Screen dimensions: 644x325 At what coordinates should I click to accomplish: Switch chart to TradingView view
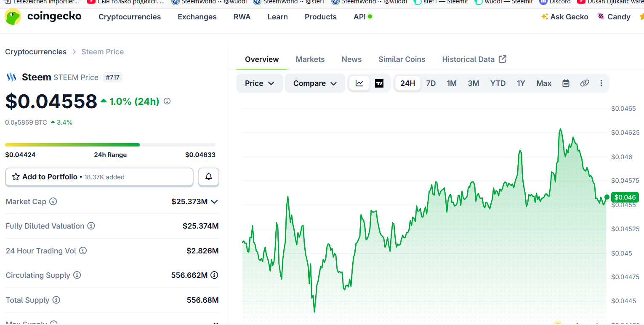click(x=379, y=83)
